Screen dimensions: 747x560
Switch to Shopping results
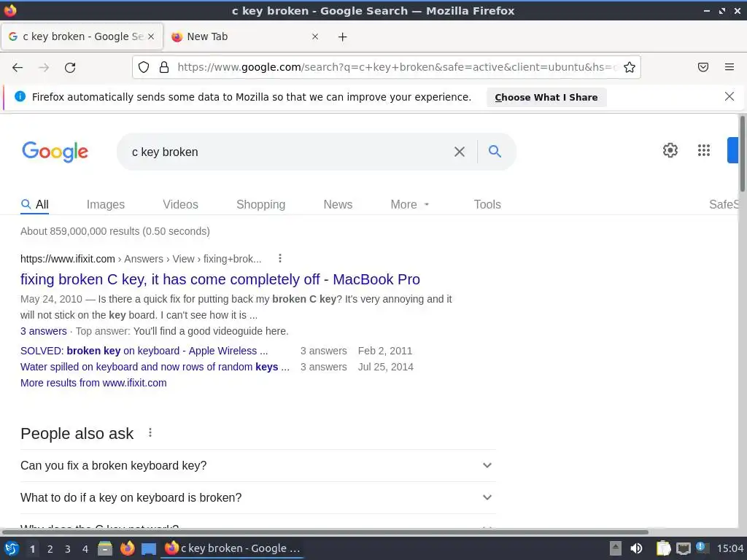click(260, 204)
